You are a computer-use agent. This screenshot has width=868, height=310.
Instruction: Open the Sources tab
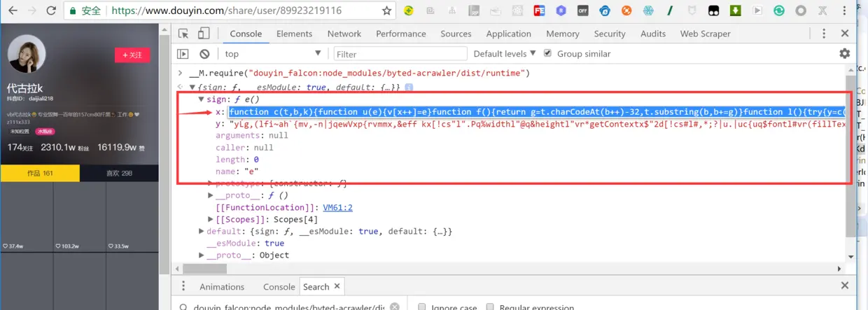456,34
